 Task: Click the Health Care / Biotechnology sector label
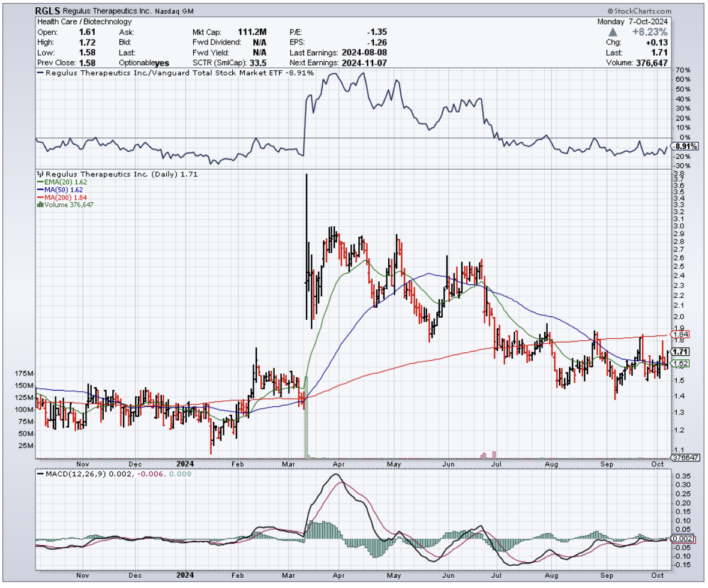pos(83,22)
